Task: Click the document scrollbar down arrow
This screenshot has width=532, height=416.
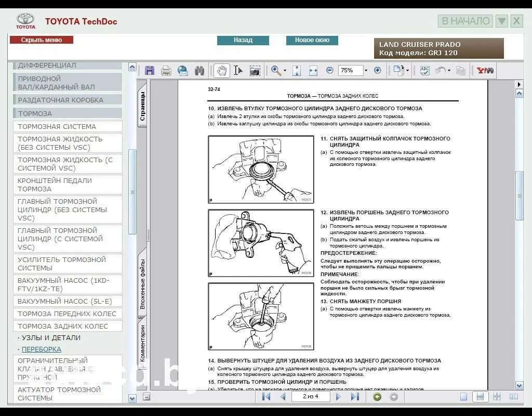Action: (519, 385)
